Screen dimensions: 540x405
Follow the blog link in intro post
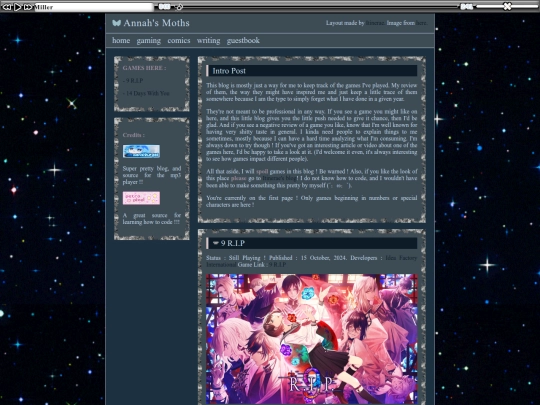[279, 178]
